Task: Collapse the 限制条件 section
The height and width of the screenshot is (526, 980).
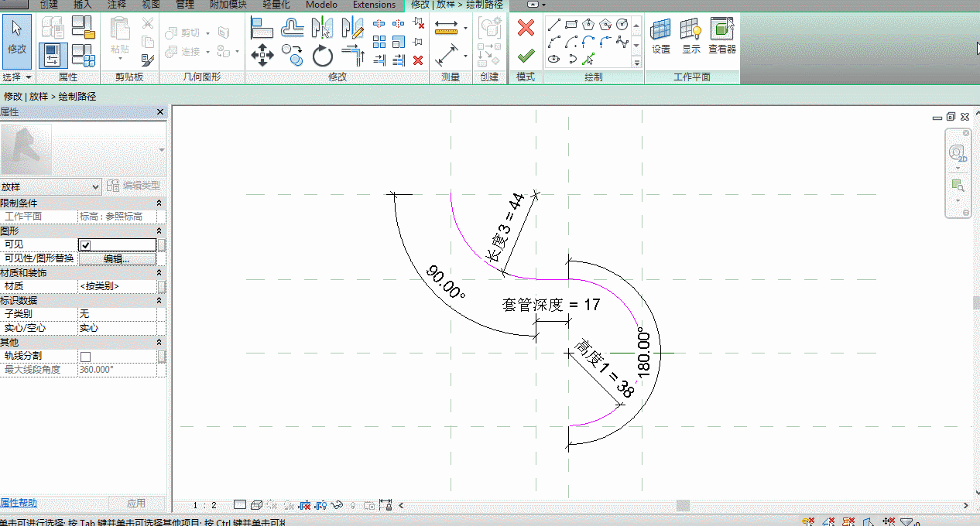Action: pyautogui.click(x=159, y=203)
